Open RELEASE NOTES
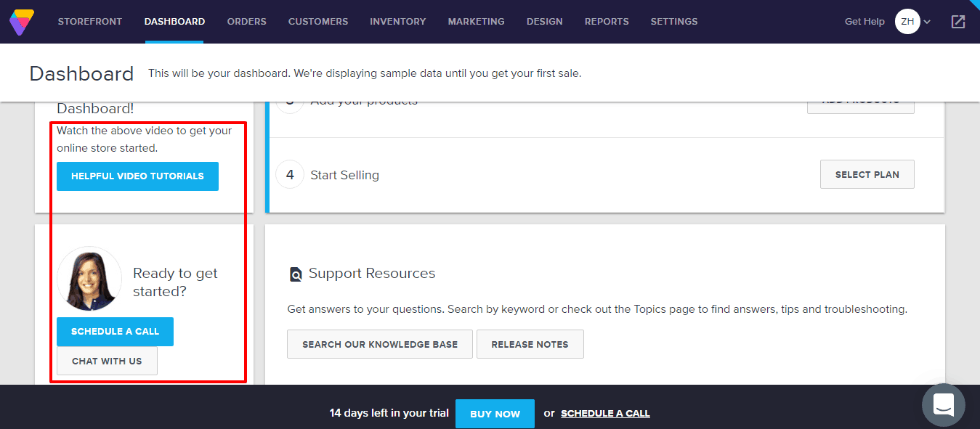The height and width of the screenshot is (429, 980). click(530, 343)
